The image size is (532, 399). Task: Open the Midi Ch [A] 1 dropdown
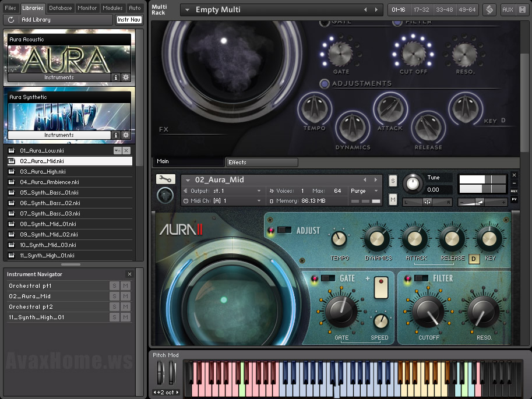259,201
